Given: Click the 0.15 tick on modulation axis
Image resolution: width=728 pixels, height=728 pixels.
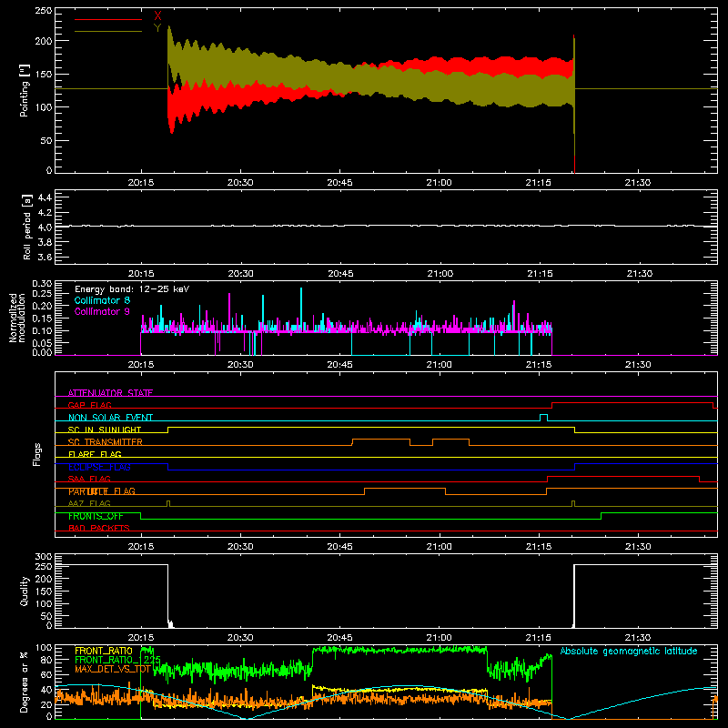Looking at the screenshot, I should (42, 318).
